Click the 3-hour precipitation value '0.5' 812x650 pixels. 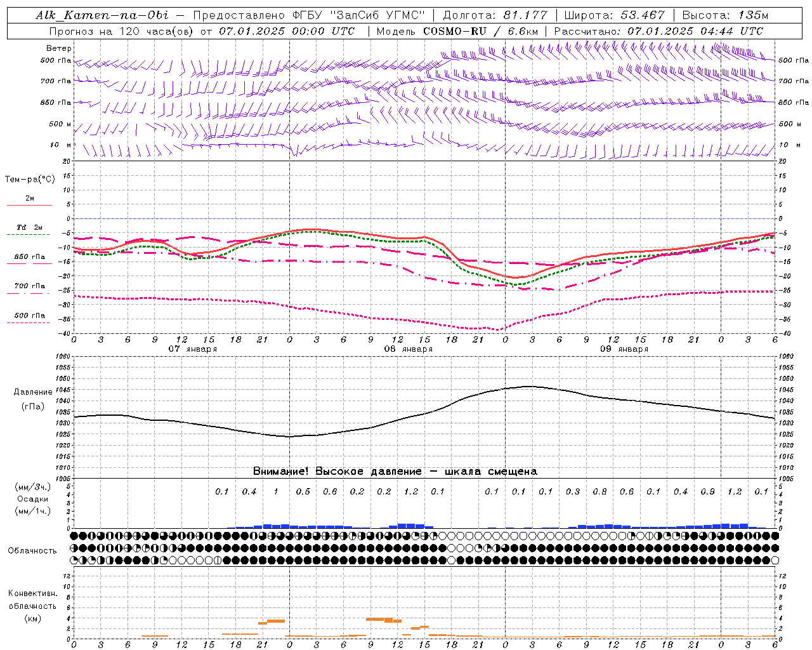(303, 491)
